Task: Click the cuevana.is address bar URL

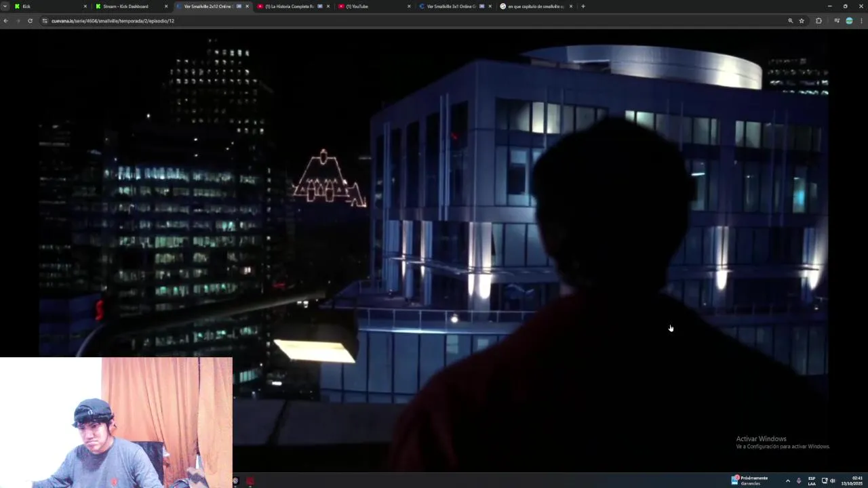Action: (113, 21)
